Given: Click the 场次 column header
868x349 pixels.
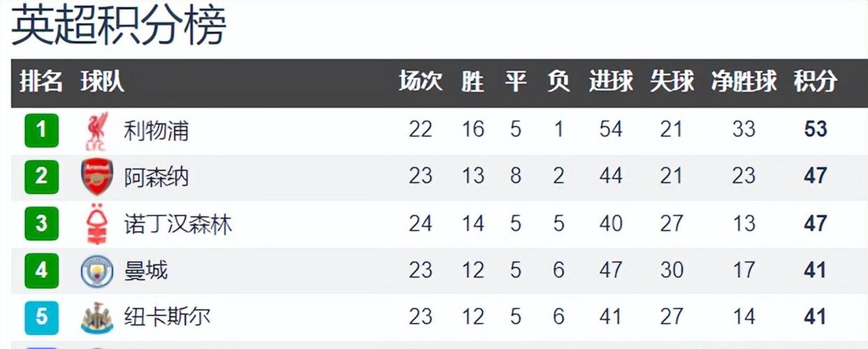Looking at the screenshot, I should click(421, 82).
